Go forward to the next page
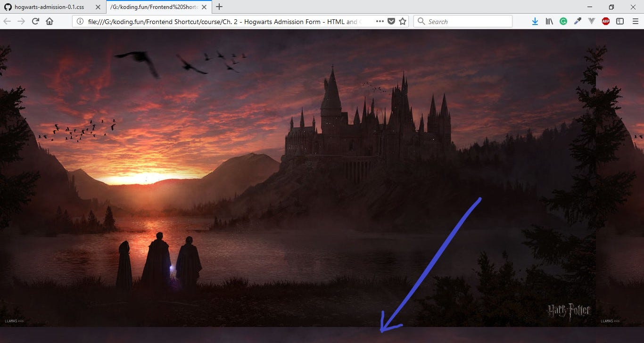 (21, 21)
